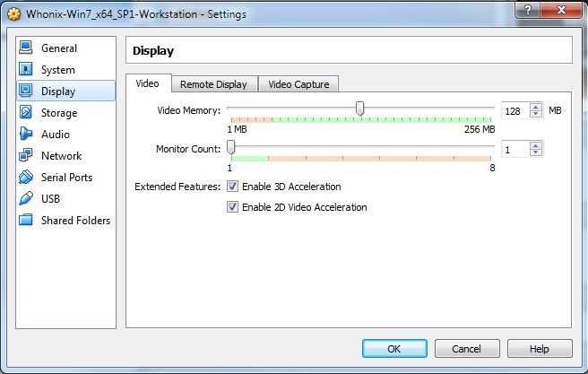Screen dimensions: 588x374
Task: Switch to the Remote Display tab
Action: point(212,84)
